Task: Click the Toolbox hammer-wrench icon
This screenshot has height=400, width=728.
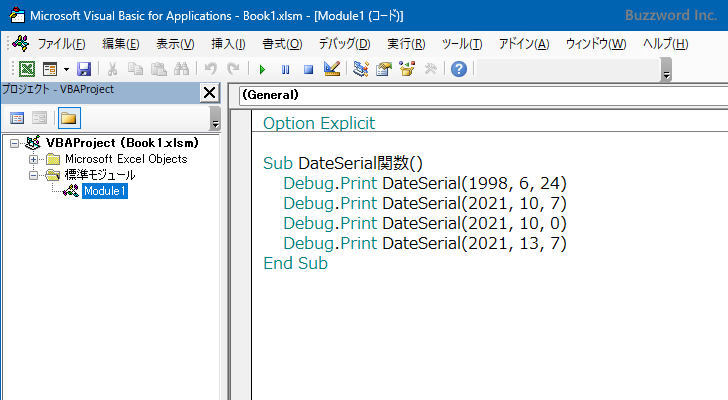Action: point(430,69)
